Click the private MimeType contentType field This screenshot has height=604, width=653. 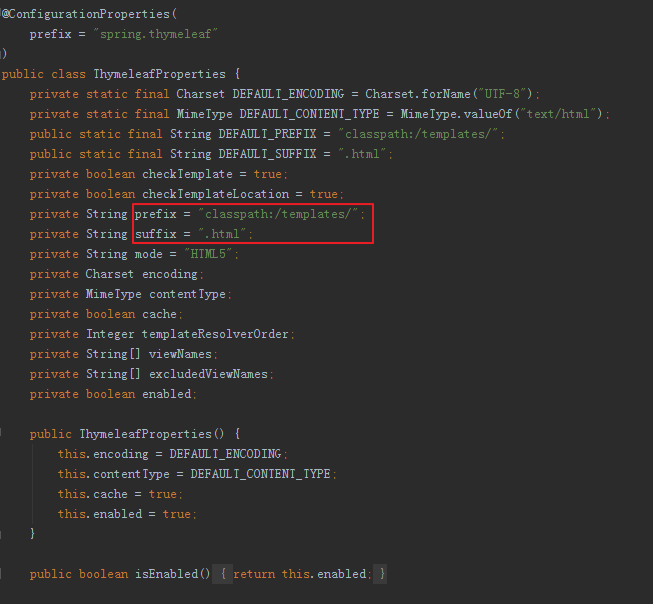click(x=187, y=294)
